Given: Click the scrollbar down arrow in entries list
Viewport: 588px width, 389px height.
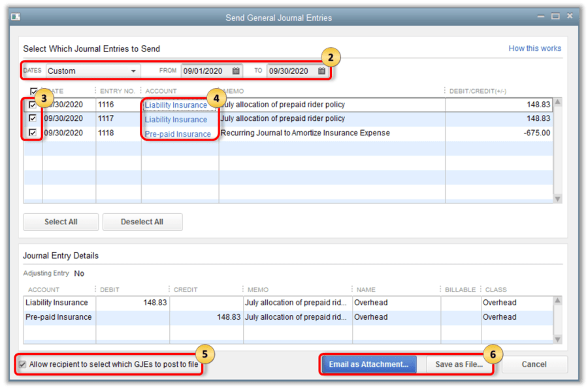Looking at the screenshot, I should 557,198.
